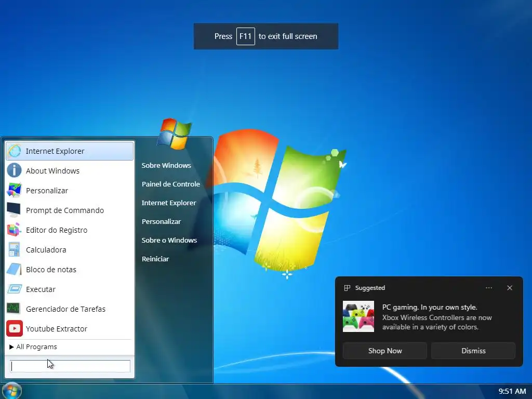The height and width of the screenshot is (399, 532).
Task: Open the Editor do Registro label
Action: (x=57, y=230)
